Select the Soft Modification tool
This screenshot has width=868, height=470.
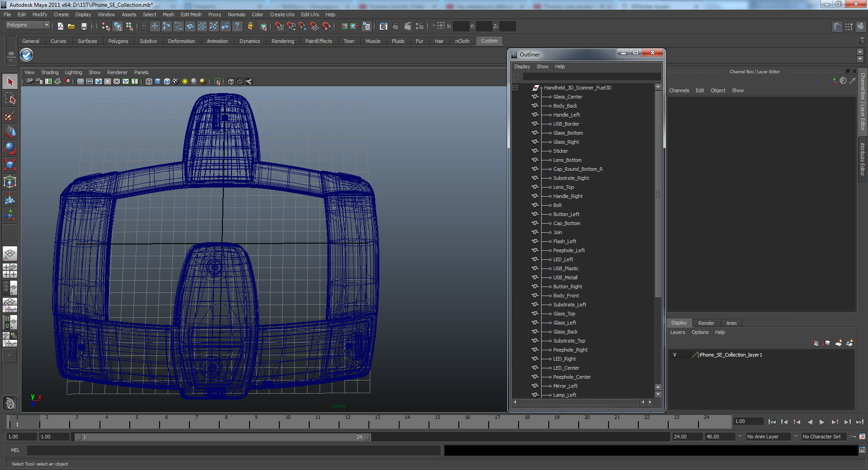pyautogui.click(x=10, y=198)
